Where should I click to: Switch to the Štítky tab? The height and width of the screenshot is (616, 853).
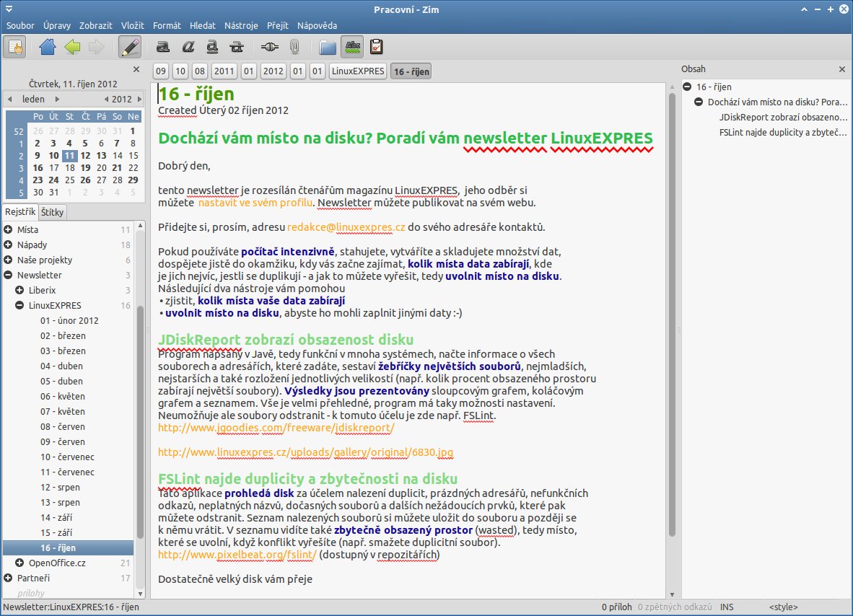(52, 212)
